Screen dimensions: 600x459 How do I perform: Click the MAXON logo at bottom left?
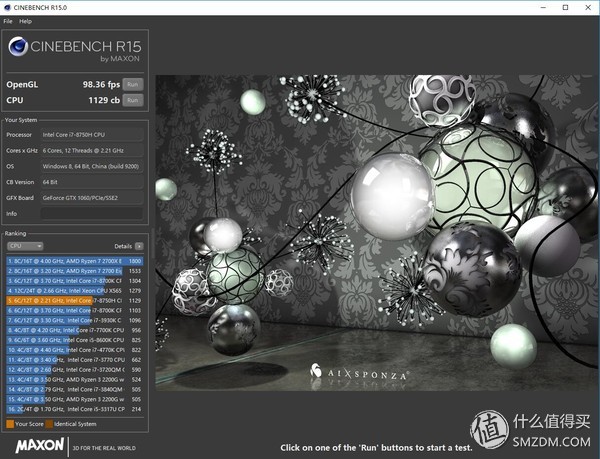tap(39, 446)
